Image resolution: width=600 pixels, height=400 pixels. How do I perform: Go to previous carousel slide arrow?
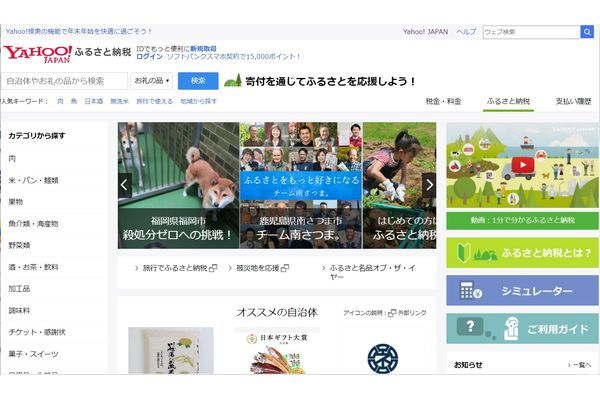125,185
